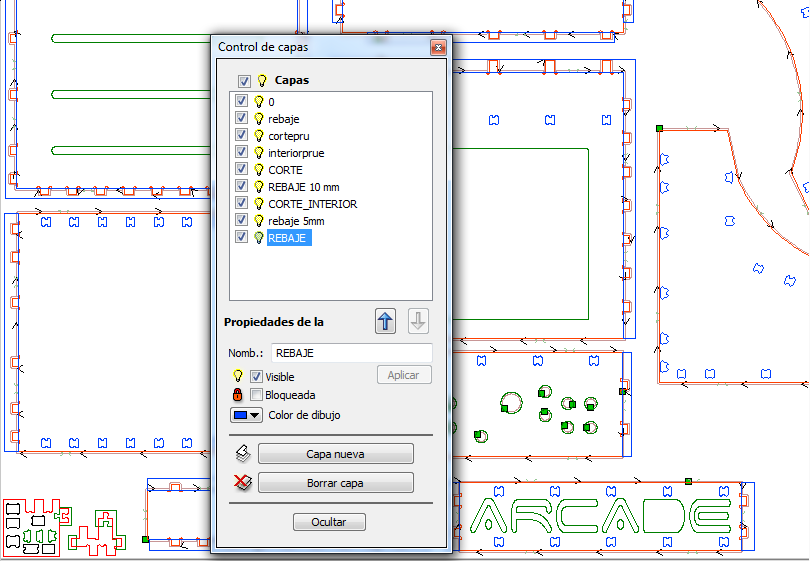
Task: Click lightbulb of cortepru layer
Action: point(259,135)
